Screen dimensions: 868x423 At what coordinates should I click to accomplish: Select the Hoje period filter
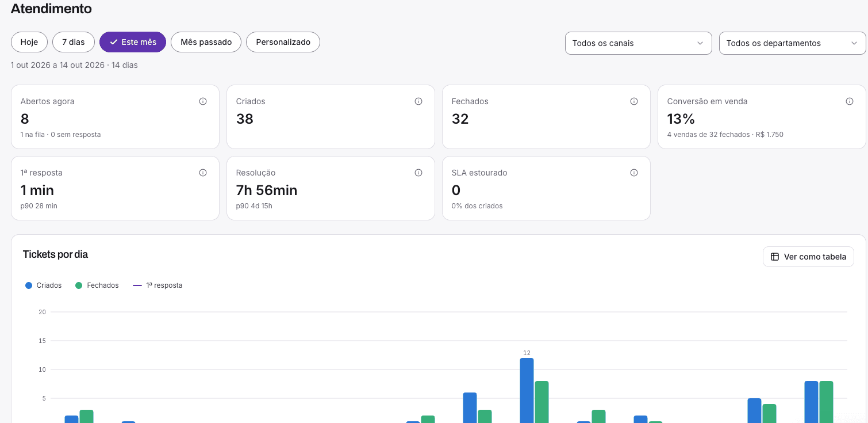point(29,42)
